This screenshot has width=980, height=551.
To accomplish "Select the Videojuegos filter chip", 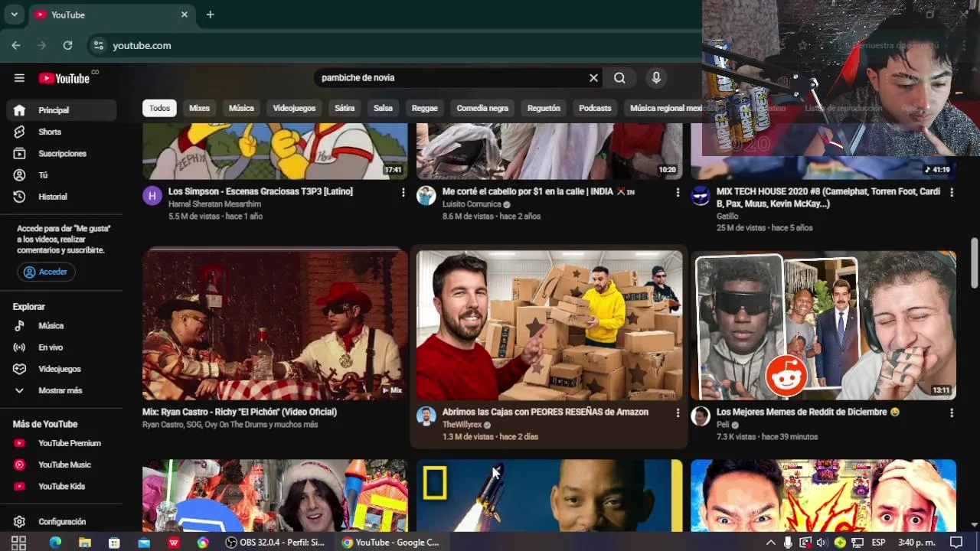I will coord(294,108).
